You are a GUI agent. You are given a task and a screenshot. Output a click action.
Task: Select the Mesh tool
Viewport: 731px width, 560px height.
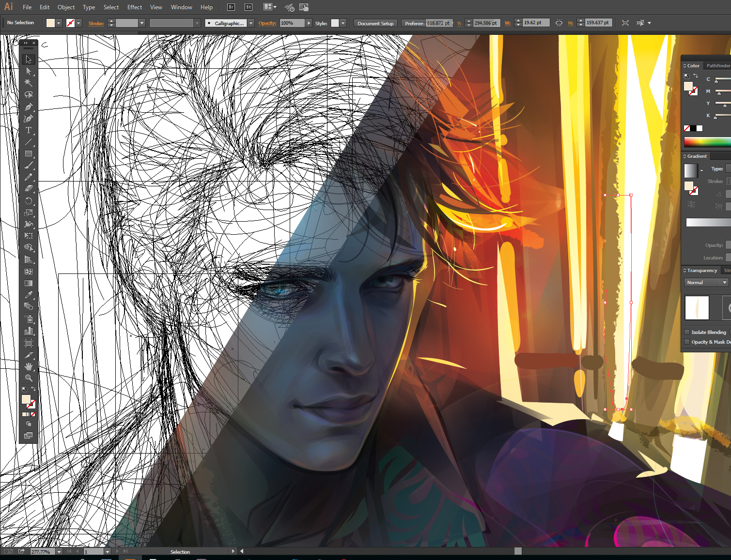(x=29, y=272)
